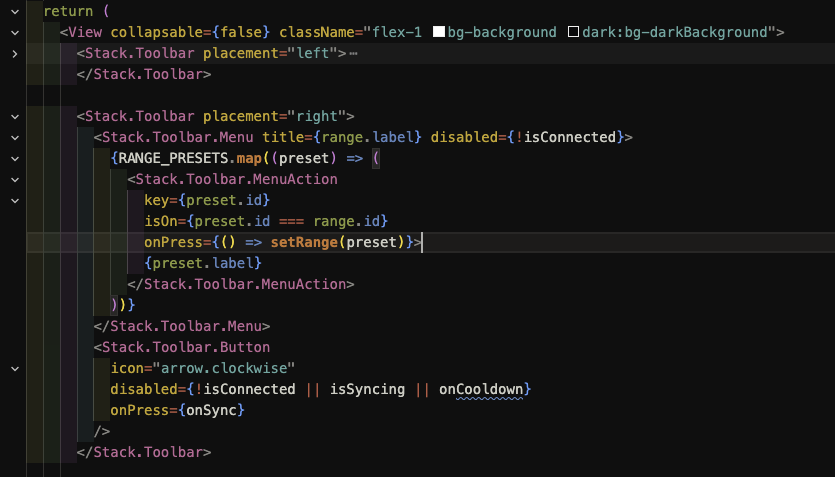Collapse the Stack.Toolbar placement="right" fold chevron
The width and height of the screenshot is (835, 477).
(x=15, y=117)
